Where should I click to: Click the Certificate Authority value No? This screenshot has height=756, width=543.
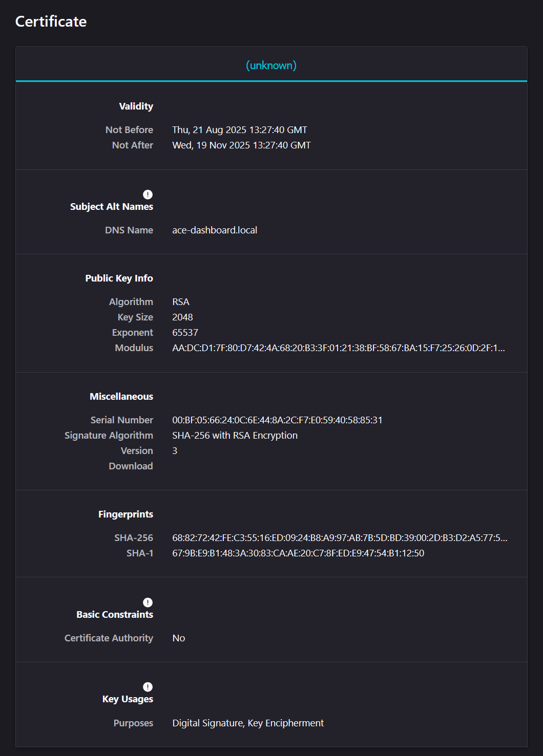(x=178, y=638)
